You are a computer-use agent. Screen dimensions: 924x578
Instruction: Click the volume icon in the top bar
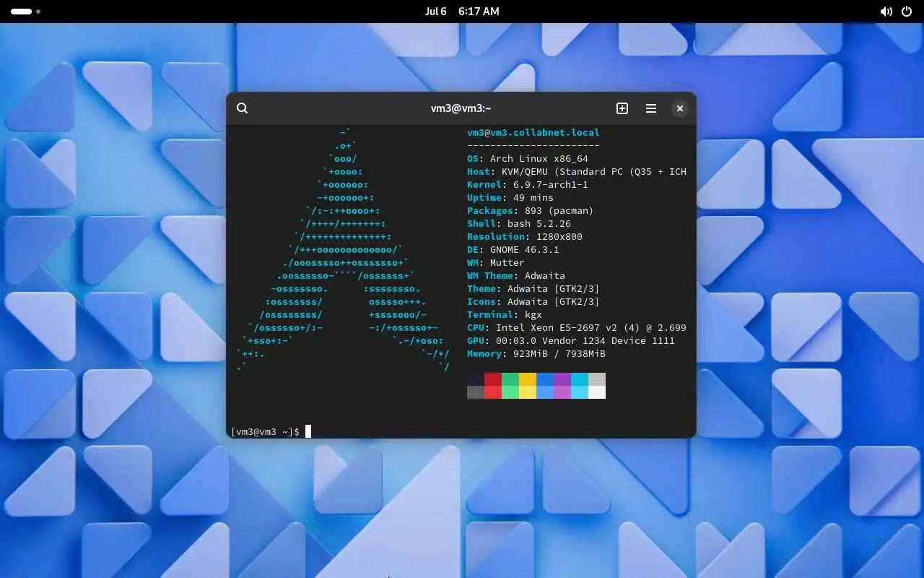pos(886,12)
